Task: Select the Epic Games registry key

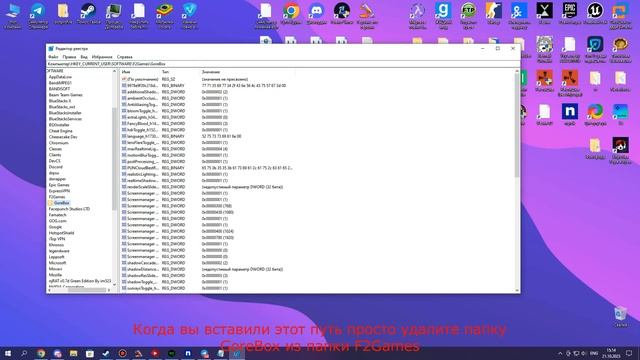Action: (59, 185)
